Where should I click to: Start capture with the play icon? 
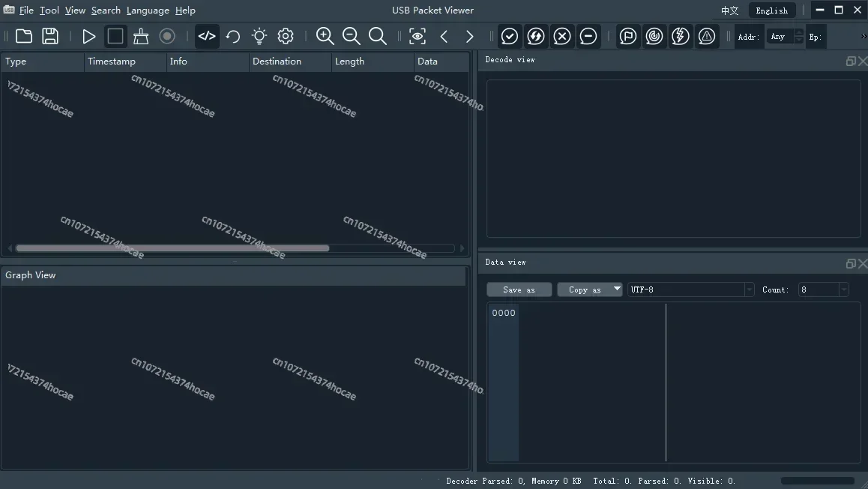click(x=88, y=37)
